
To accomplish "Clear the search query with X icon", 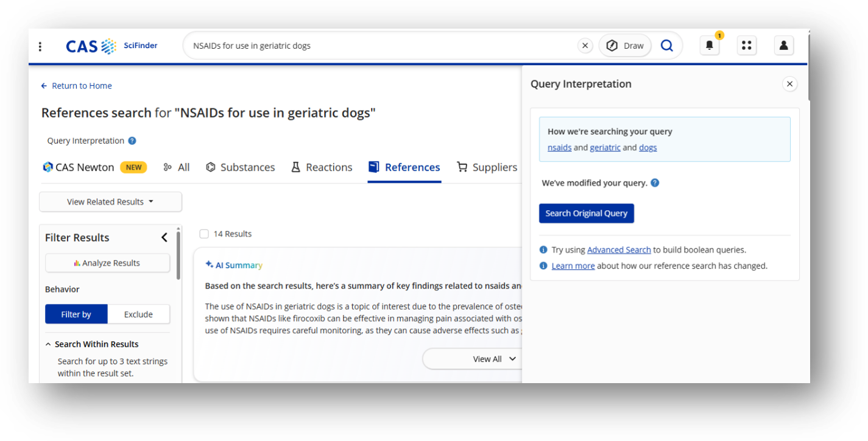I will 585,46.
